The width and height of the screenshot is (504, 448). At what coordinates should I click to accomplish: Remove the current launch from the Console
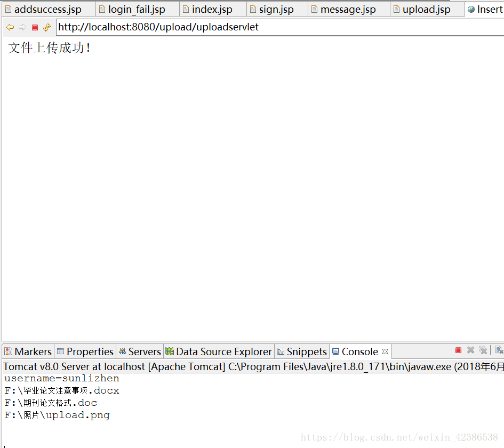tap(470, 350)
